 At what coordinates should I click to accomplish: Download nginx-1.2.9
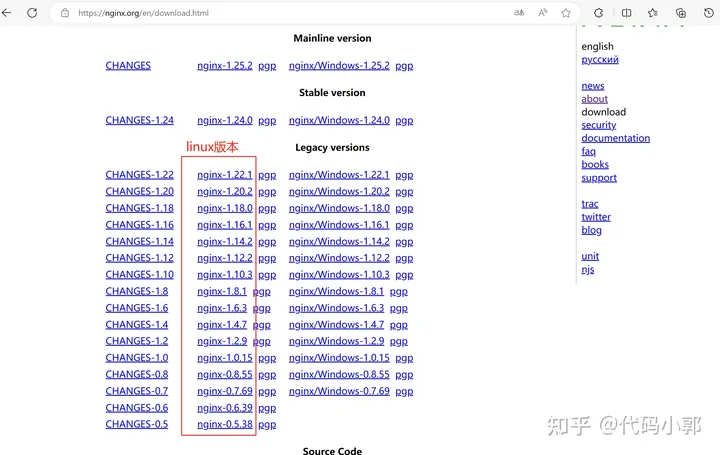(x=222, y=341)
